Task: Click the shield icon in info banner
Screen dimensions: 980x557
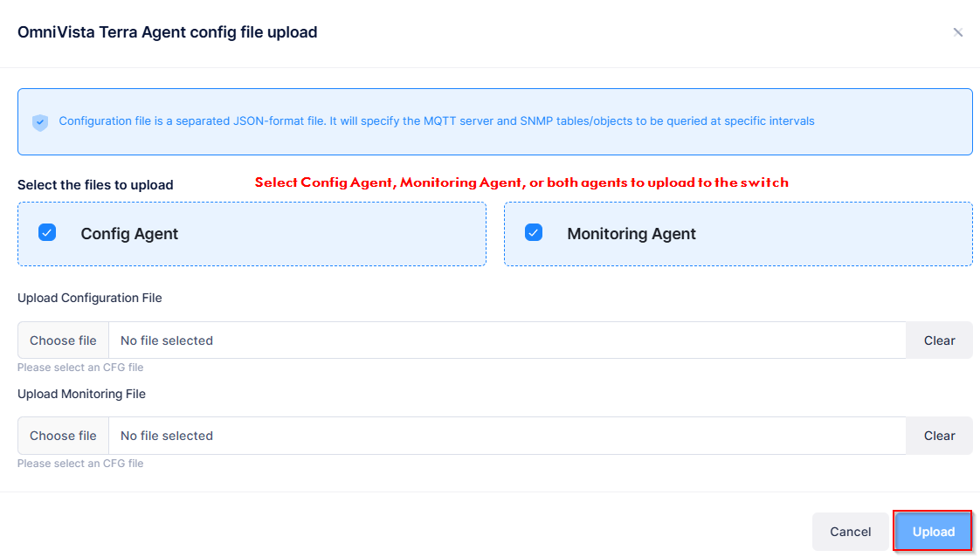Action: pyautogui.click(x=39, y=122)
